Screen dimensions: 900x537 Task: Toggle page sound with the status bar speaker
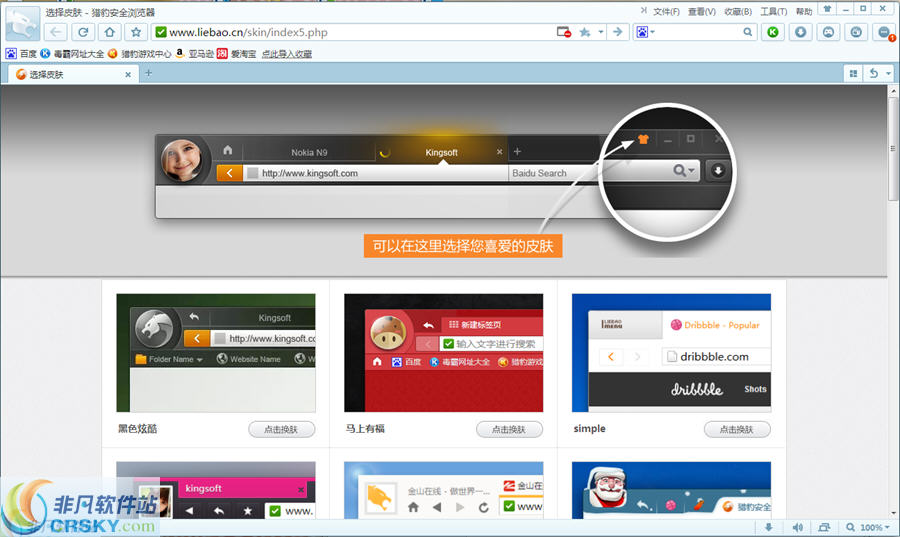coord(797,527)
